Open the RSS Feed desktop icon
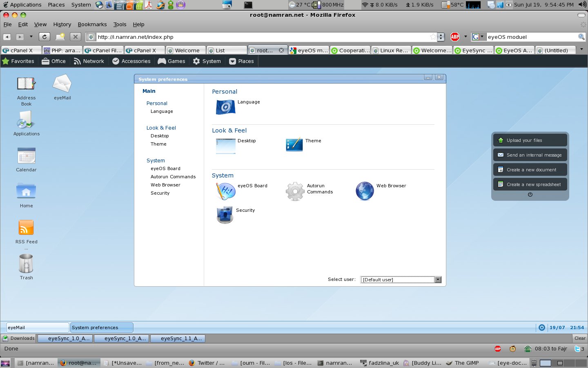 pyautogui.click(x=26, y=228)
